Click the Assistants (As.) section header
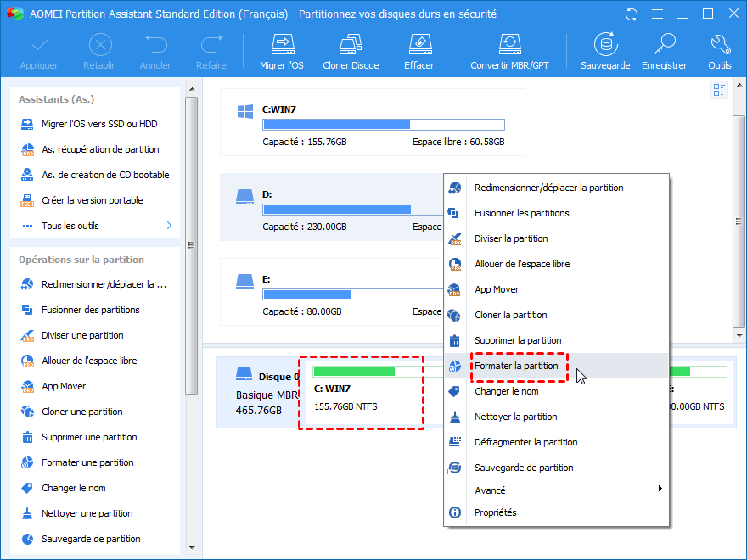 tap(56, 99)
